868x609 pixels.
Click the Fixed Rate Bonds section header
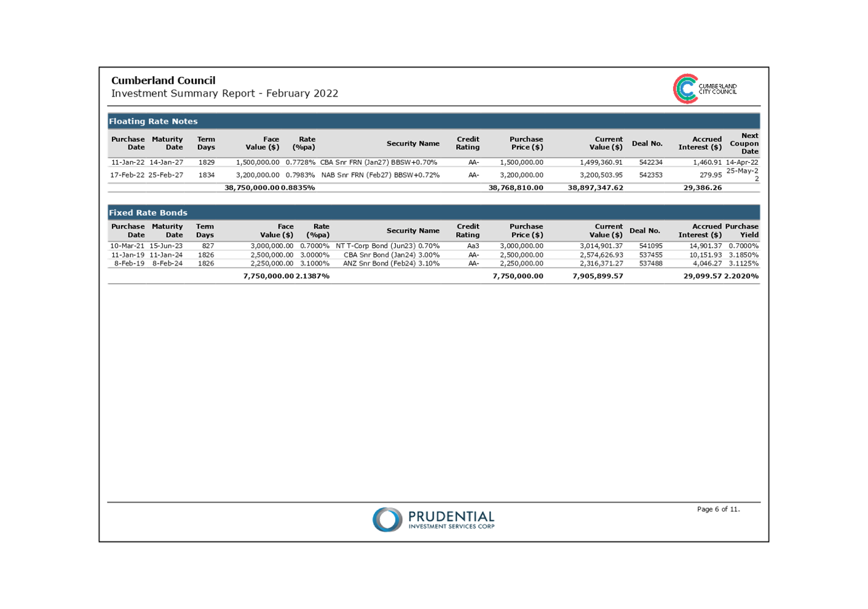point(433,213)
